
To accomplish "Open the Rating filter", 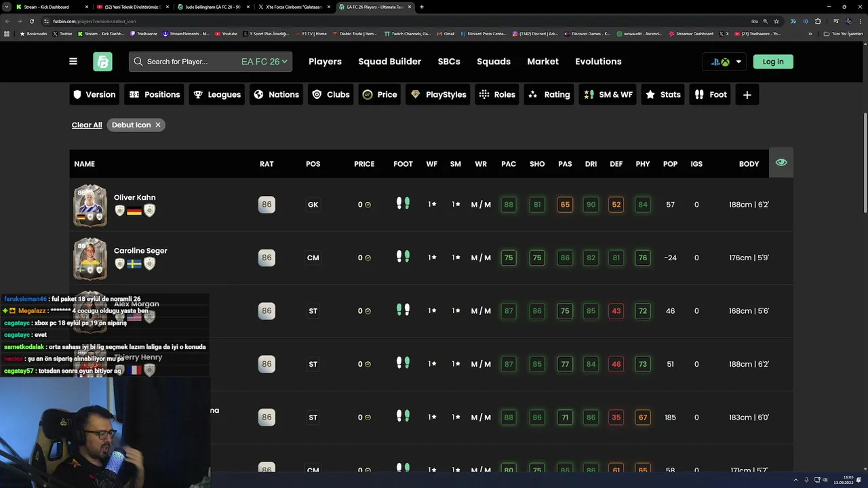I will coord(549,95).
